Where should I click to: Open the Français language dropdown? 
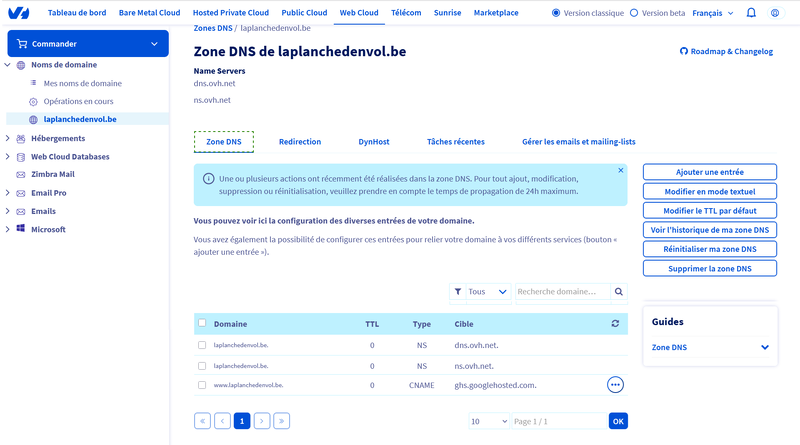[713, 13]
